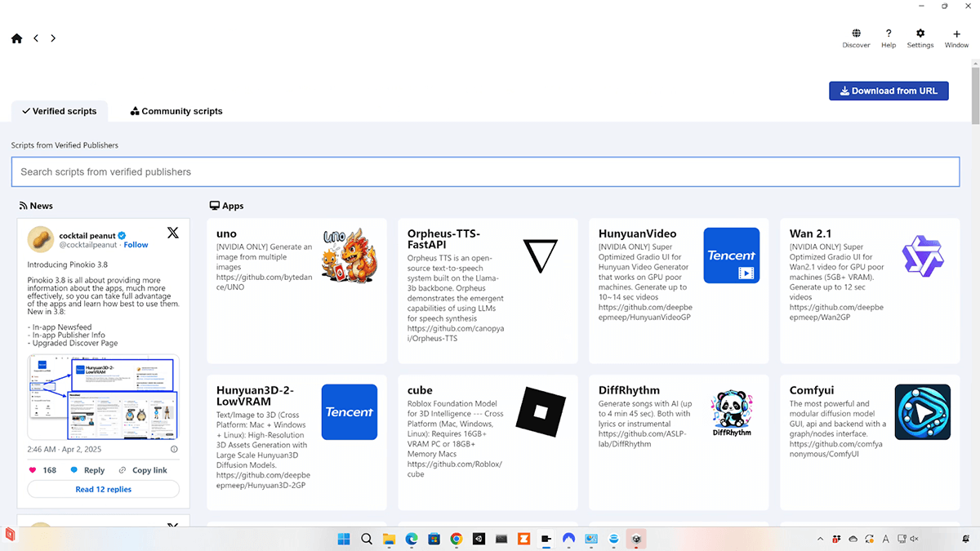Open the HunyuanVideo Tencent app icon

click(731, 256)
